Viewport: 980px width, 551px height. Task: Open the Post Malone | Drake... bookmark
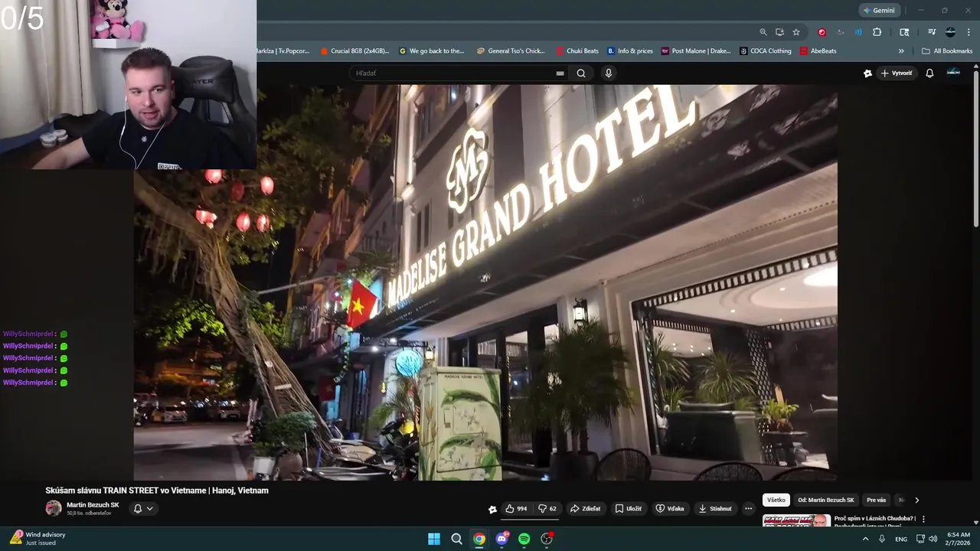pos(696,51)
